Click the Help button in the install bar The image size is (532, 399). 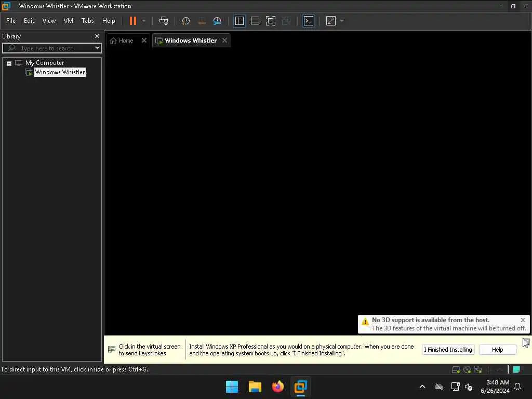[x=497, y=350]
